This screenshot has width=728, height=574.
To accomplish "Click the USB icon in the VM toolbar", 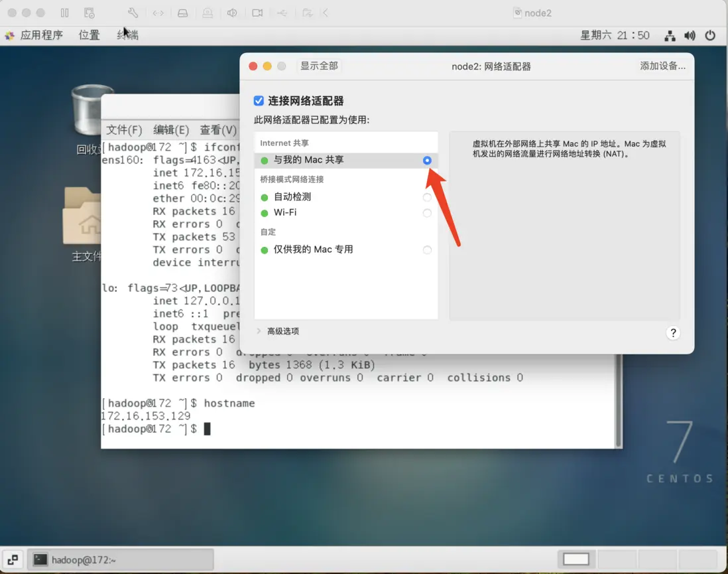I will coord(282,13).
